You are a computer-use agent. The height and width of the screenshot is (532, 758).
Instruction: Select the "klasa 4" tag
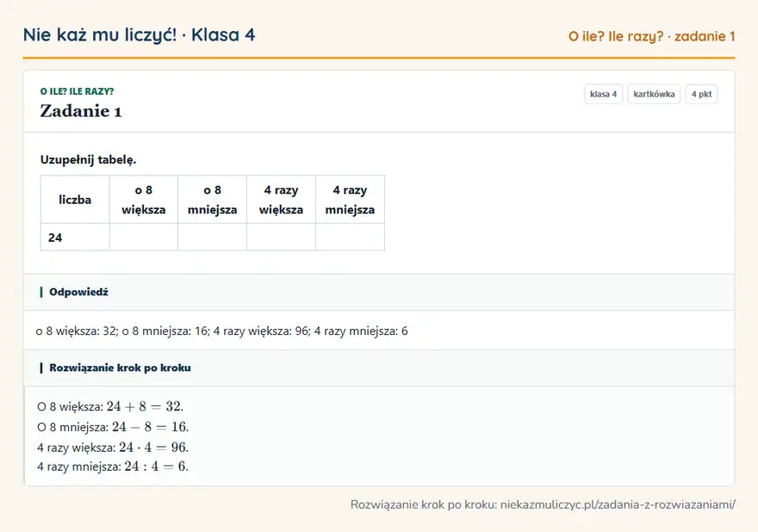coord(603,94)
